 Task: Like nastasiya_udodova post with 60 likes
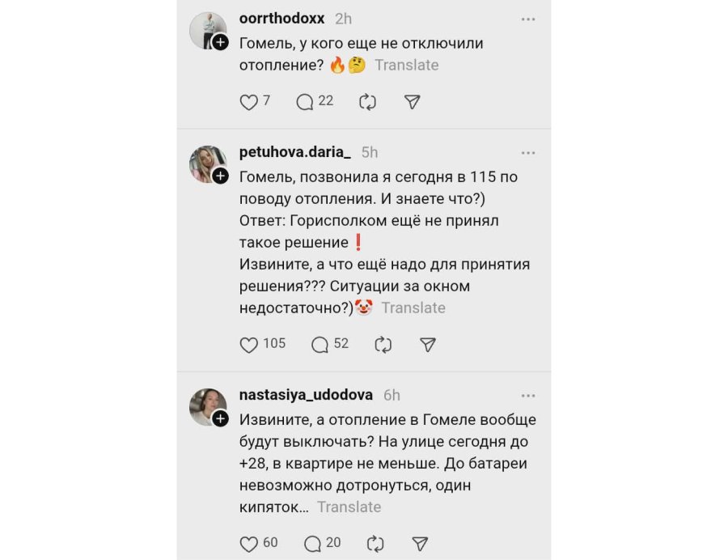(248, 544)
